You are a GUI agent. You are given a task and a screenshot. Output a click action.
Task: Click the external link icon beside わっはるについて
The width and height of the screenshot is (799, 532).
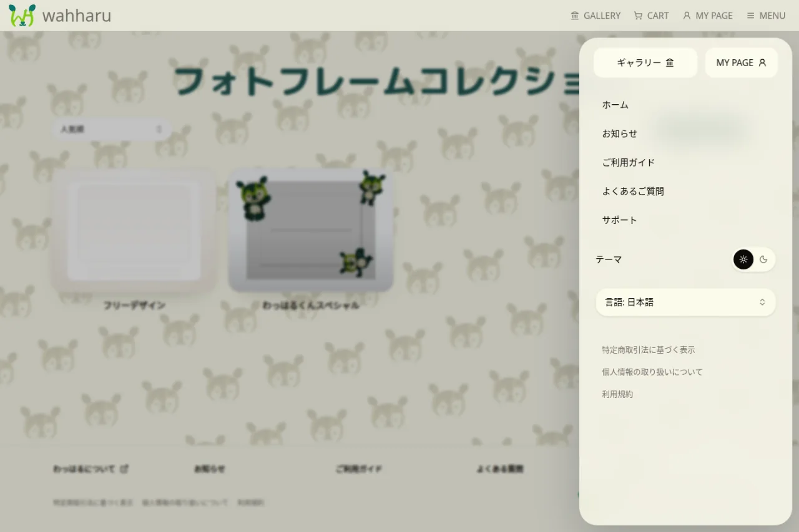tap(124, 469)
